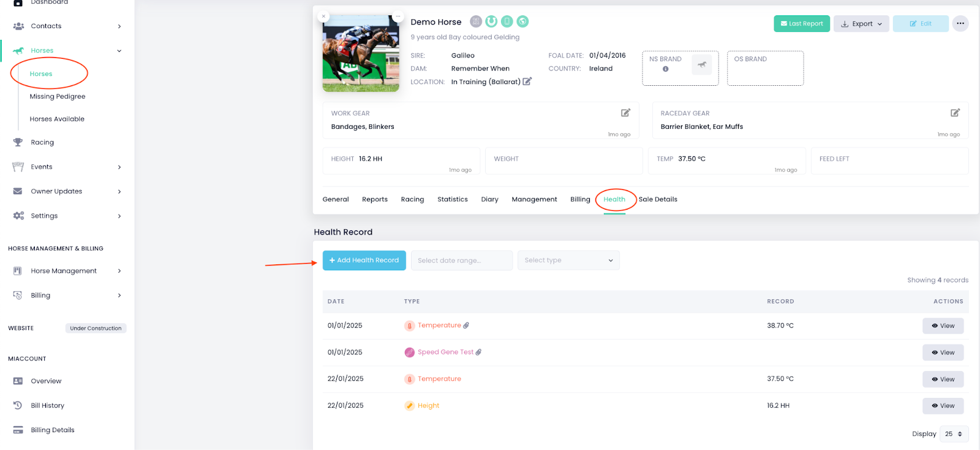Viewport: 980px width, 450px height.
Task: Open the three-dots more options menu
Action: click(960, 23)
